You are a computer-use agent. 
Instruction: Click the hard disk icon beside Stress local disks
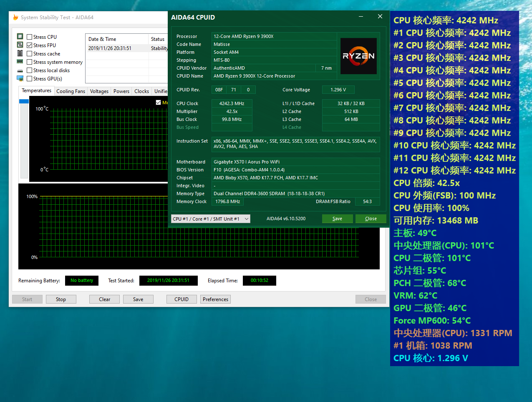(x=20, y=70)
